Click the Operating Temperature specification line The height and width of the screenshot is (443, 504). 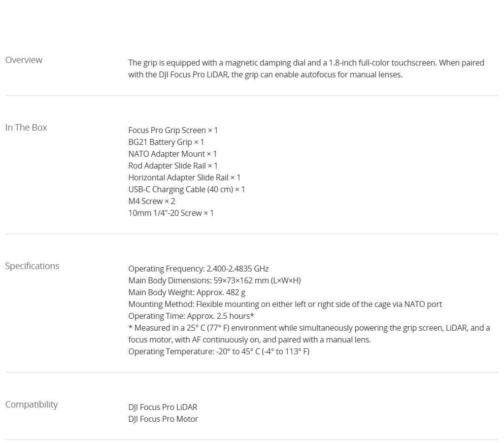click(x=219, y=351)
